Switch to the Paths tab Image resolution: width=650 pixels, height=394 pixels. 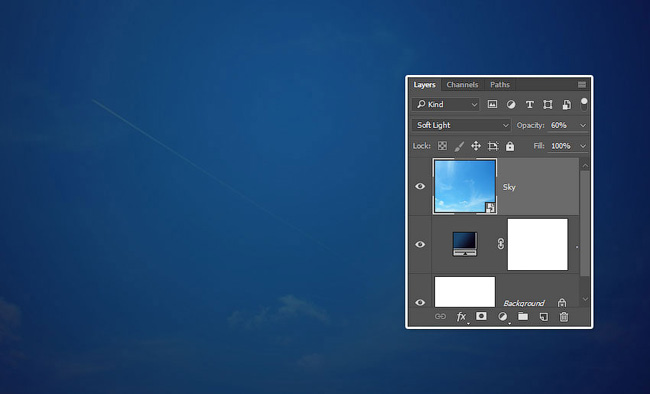tap(500, 85)
